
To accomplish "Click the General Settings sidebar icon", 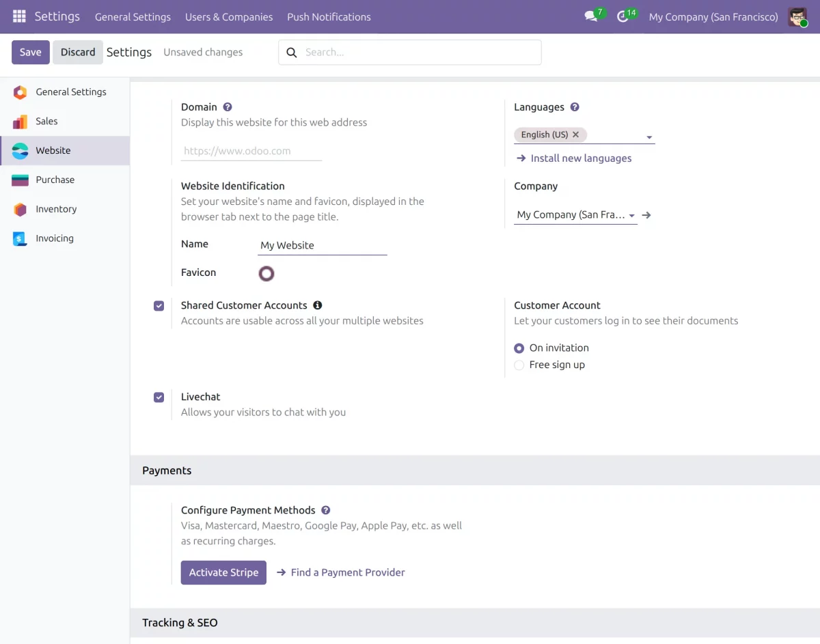I will [20, 92].
